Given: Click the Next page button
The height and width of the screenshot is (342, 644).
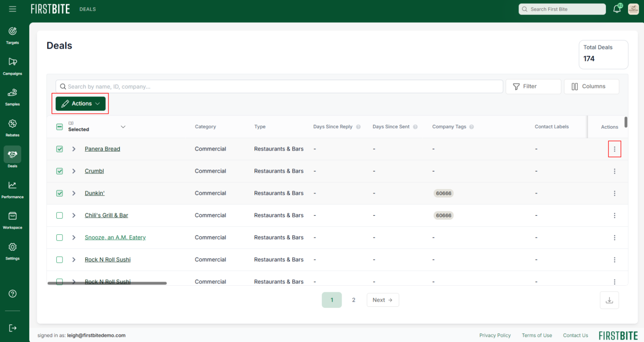Looking at the screenshot, I should coord(383,300).
